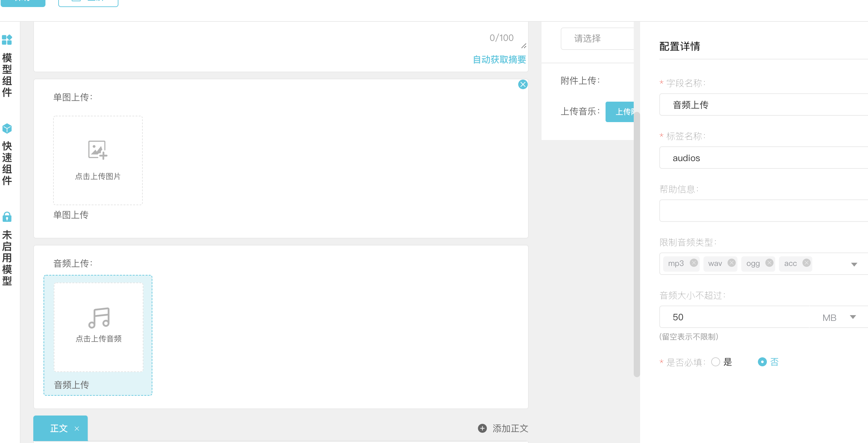Switch to the 正文 tab
868x443 pixels.
pyautogui.click(x=59, y=428)
